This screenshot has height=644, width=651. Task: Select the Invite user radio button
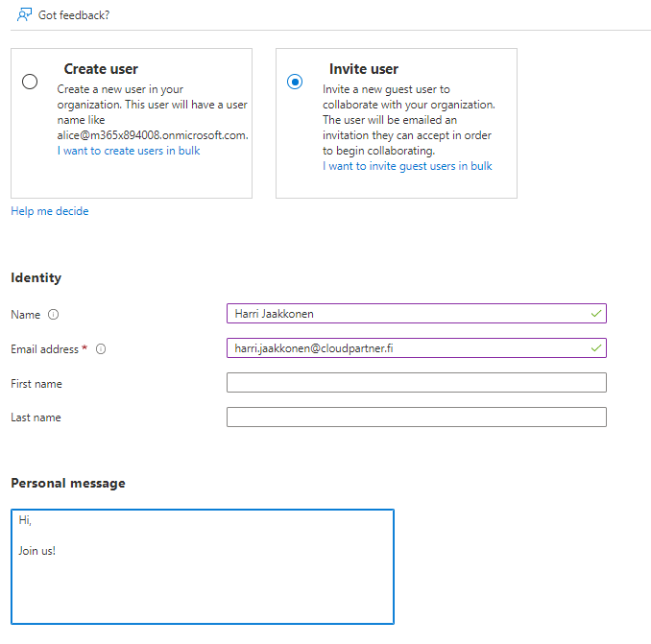[295, 82]
